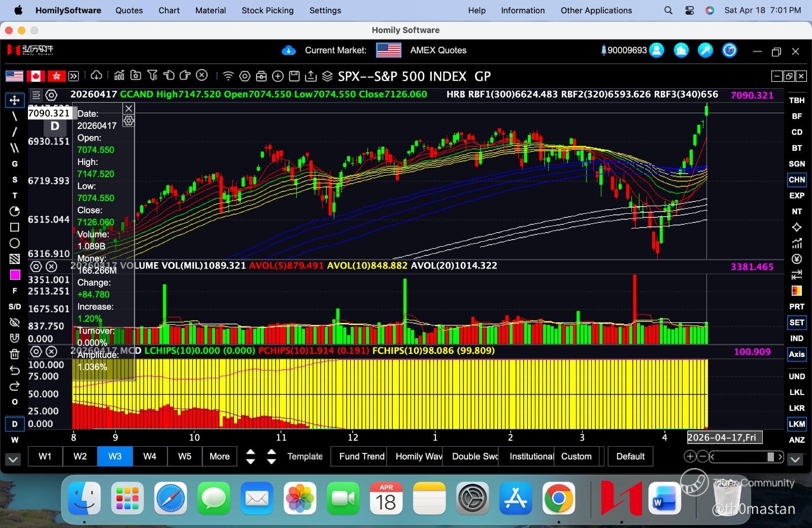Apply the Institutional template

pos(526,456)
